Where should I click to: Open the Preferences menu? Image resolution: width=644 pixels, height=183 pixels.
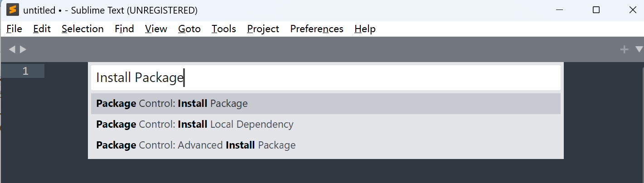(317, 29)
